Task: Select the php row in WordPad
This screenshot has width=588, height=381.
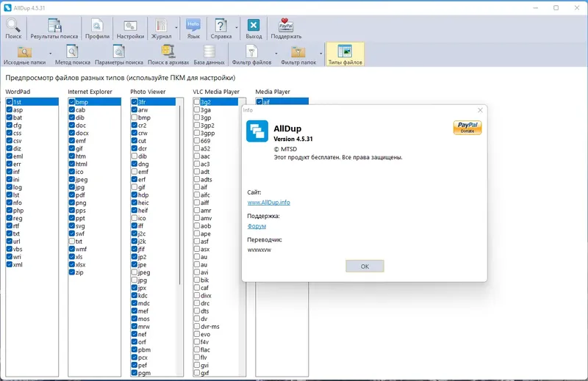Action: tap(32, 211)
